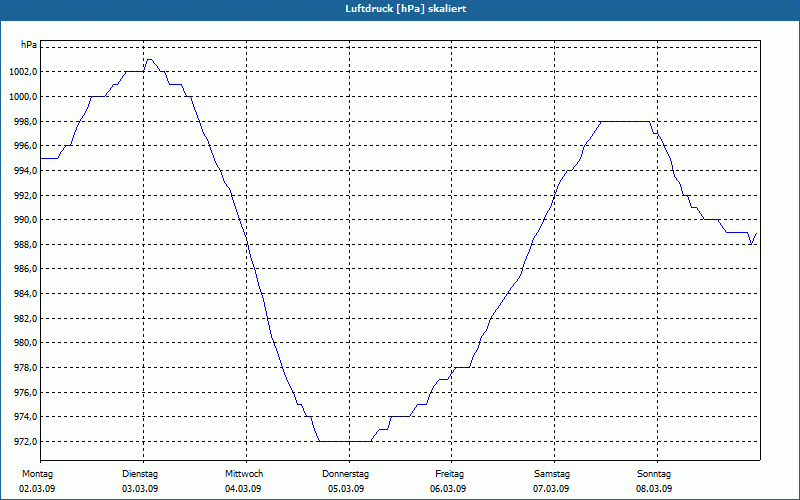Click the date 05.03.09
Screen dimensions: 800x500
(x=346, y=489)
